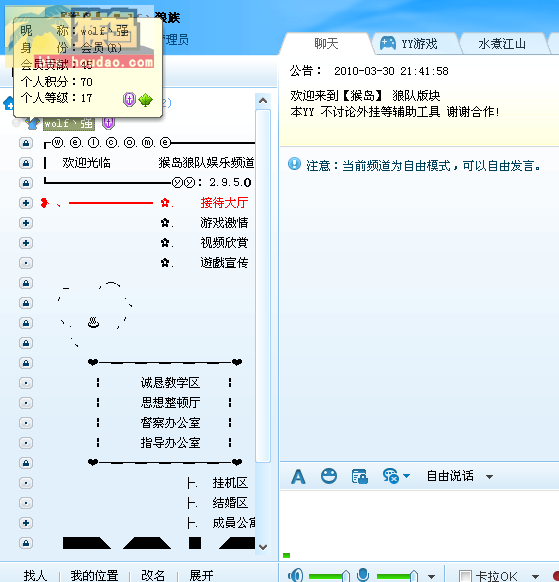Click green leaf badge in user tooltip
The image size is (559, 582).
[x=146, y=99]
